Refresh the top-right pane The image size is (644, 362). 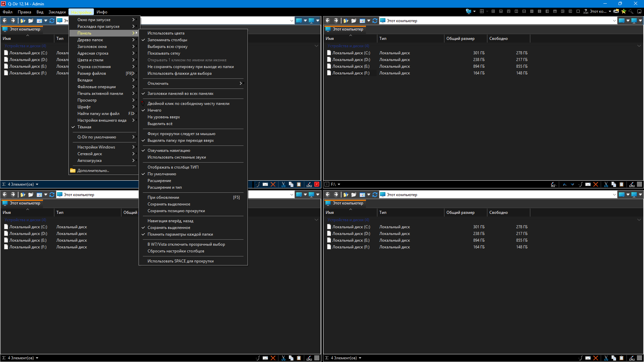pyautogui.click(x=375, y=20)
